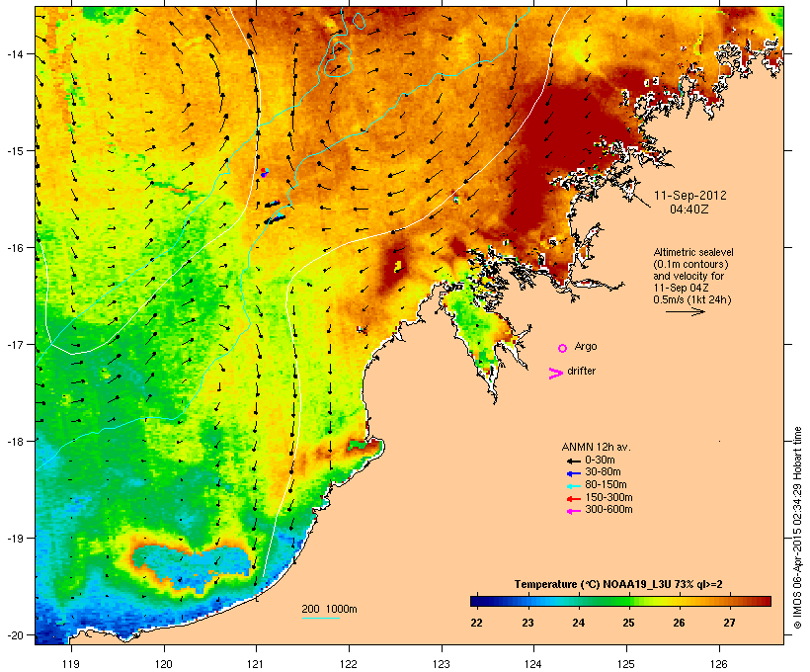The width and height of the screenshot is (810, 672).
Task: Click the 0.5m/s velocity scale arrow
Action: coord(685,311)
